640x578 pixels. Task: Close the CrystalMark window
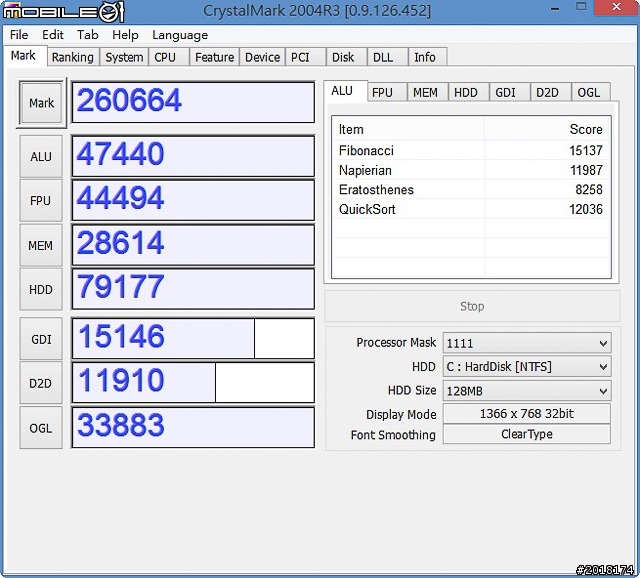coord(616,7)
